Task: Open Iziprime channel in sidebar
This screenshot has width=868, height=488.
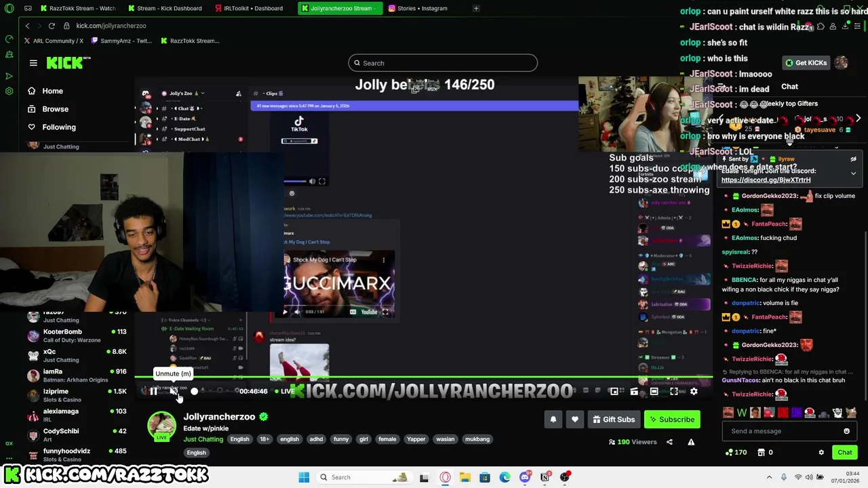Action: pos(77,395)
